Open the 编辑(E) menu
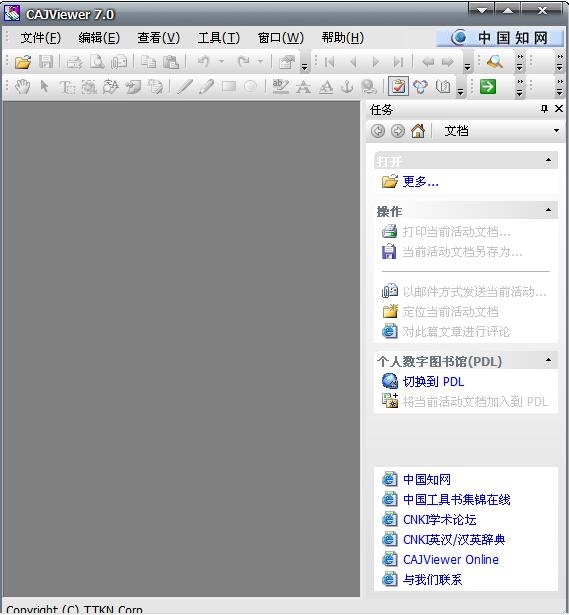This screenshot has width=569, height=615. [99, 38]
